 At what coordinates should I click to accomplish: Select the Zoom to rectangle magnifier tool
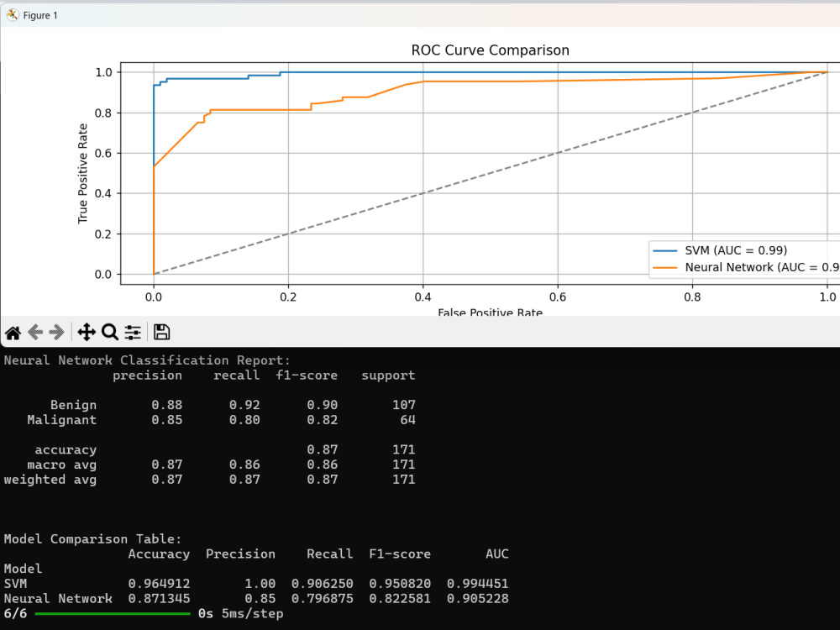tap(110, 333)
